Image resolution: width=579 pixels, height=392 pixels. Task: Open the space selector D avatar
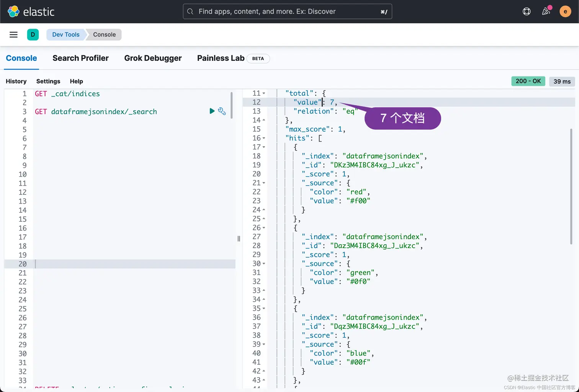(x=33, y=34)
